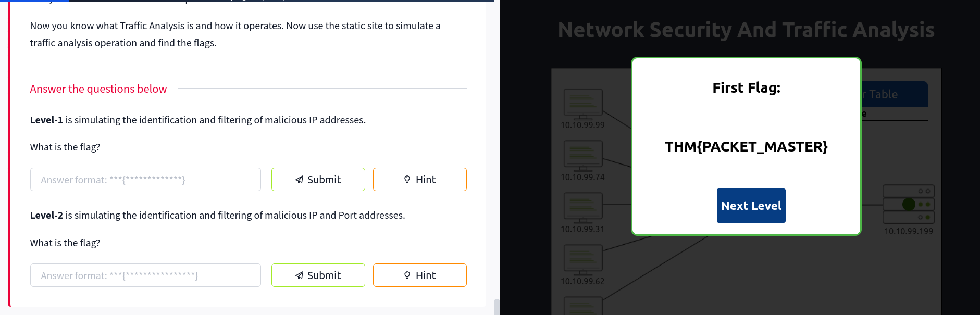Focus the Level-2 flag answer field
980x315 pixels.
coord(145,275)
